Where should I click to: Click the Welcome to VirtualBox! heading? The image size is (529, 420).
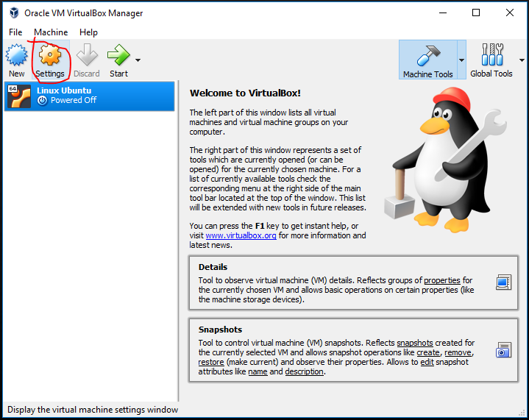coord(245,93)
